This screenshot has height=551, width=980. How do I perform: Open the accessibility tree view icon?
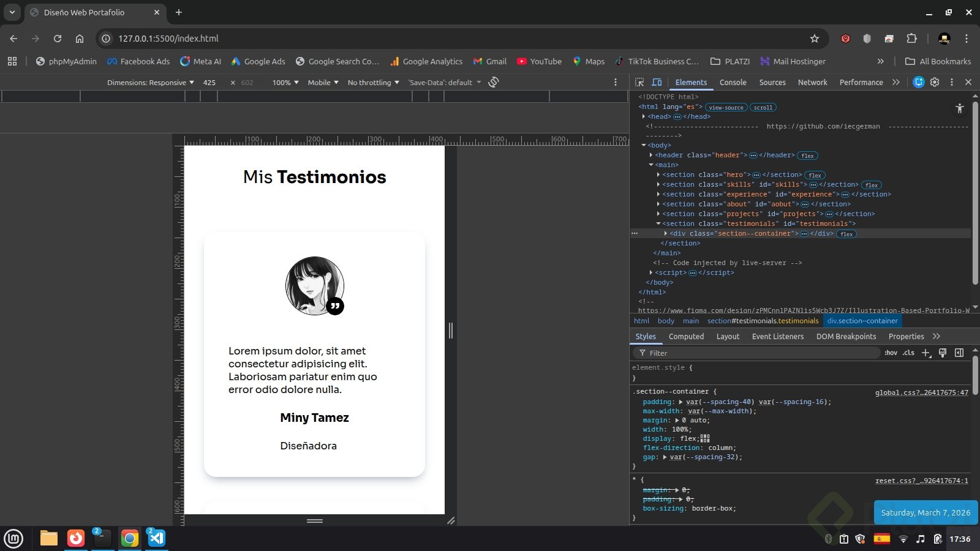pos(959,108)
